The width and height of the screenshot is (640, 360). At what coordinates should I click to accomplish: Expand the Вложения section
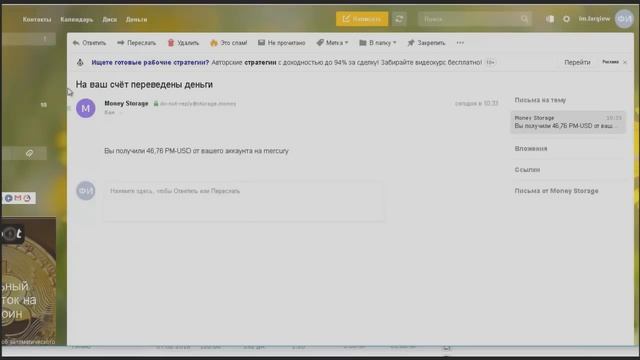pyautogui.click(x=531, y=149)
